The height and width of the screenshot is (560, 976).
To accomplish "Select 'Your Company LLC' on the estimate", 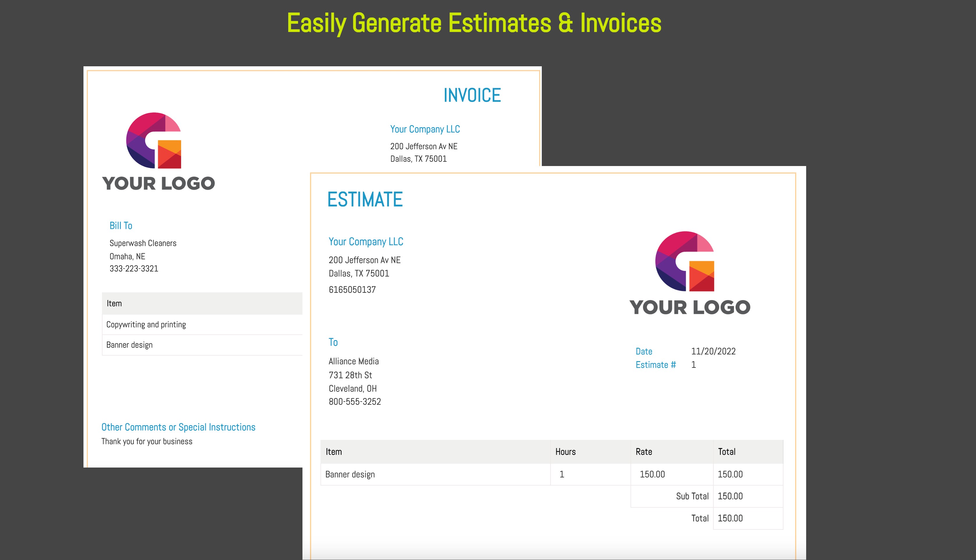I will [x=366, y=242].
